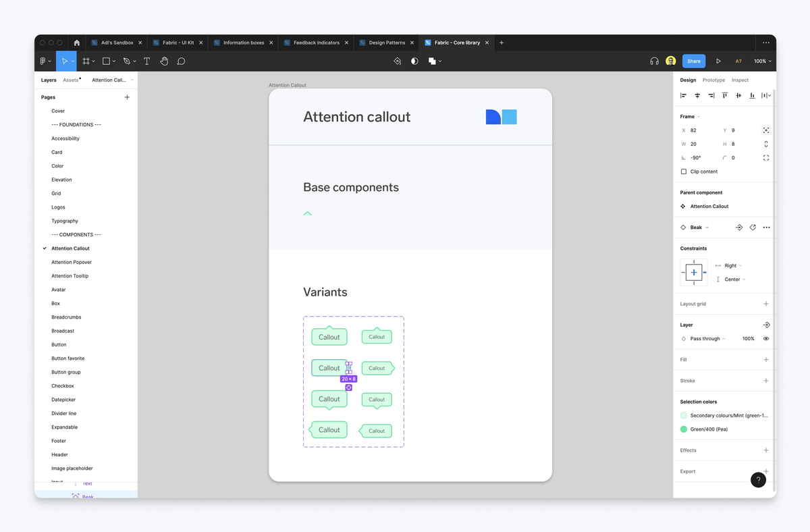Click the reset instance toolbar icon
The height and width of the screenshot is (532, 810).
coord(398,61)
